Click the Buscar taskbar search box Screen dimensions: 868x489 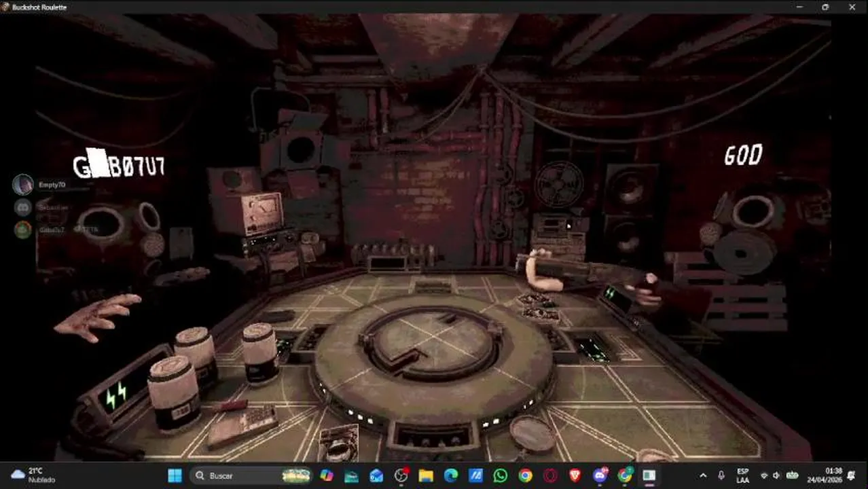tap(250, 475)
